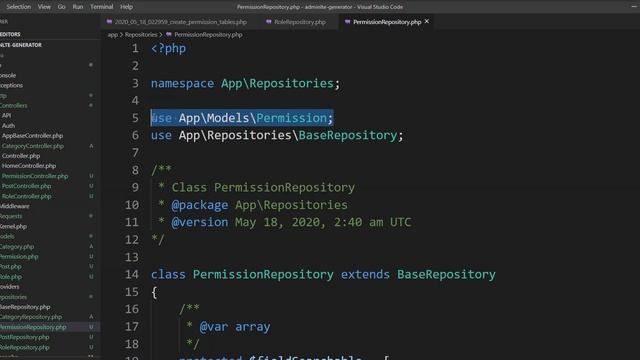Open the Terminal menu
The width and height of the screenshot is (640, 360).
coord(102,7)
